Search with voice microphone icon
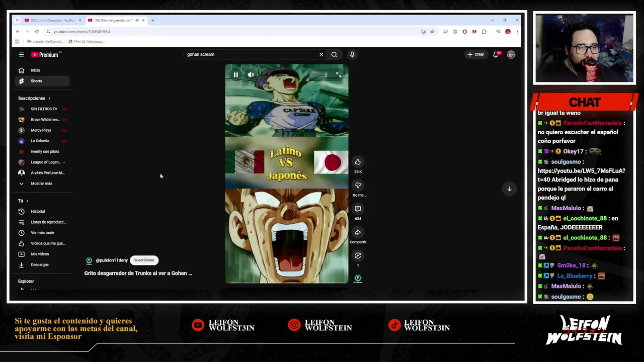Image resolution: width=644 pixels, height=362 pixels. coord(352,54)
